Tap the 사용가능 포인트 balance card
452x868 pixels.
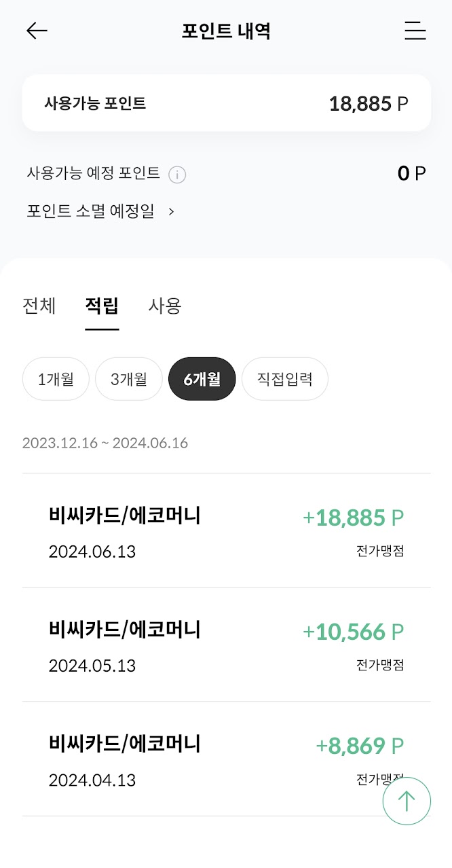tap(226, 103)
